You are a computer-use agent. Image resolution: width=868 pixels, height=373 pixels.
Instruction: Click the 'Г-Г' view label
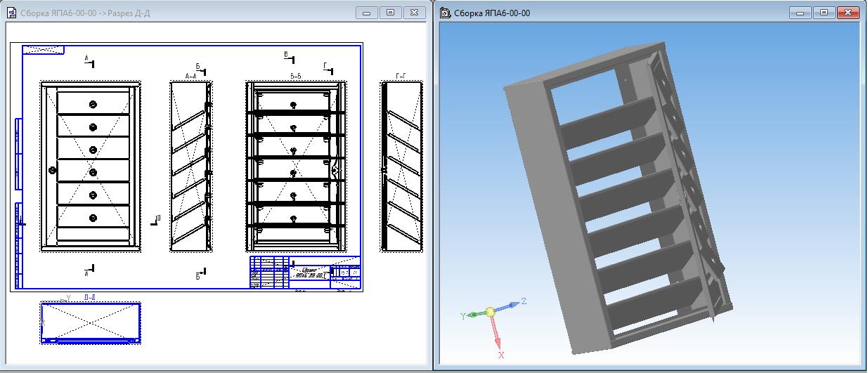click(401, 76)
